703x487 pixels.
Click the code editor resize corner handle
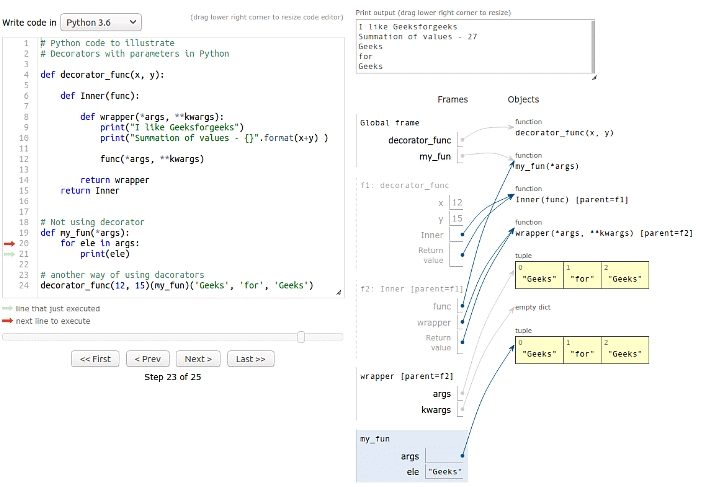click(339, 292)
